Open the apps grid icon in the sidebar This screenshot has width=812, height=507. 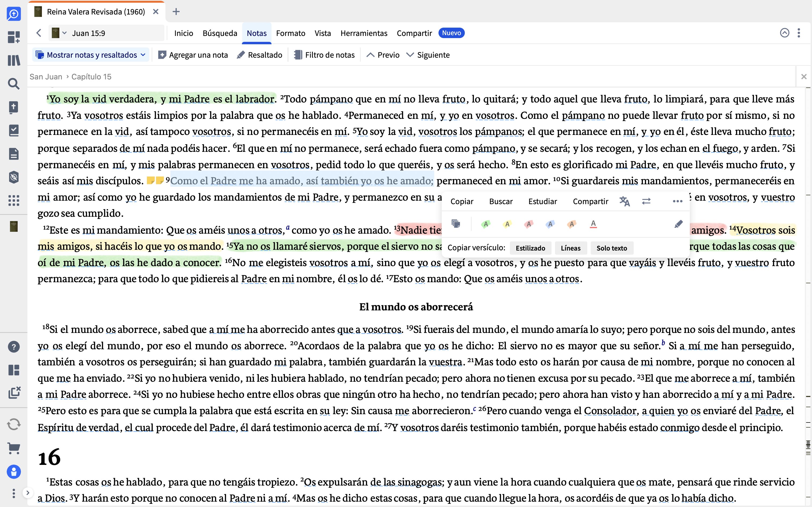pyautogui.click(x=14, y=200)
